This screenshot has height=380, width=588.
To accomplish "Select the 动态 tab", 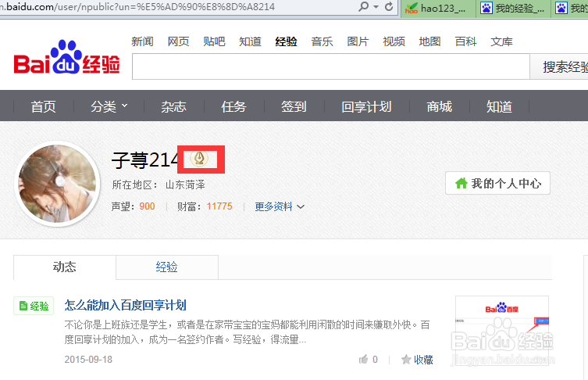I will click(65, 267).
